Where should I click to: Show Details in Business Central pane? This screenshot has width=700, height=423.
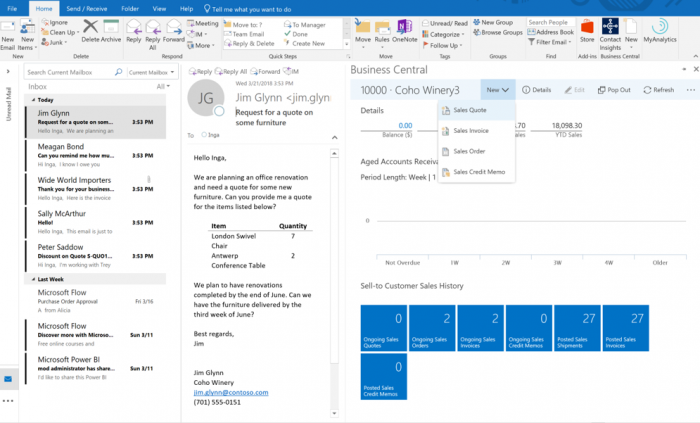(537, 90)
